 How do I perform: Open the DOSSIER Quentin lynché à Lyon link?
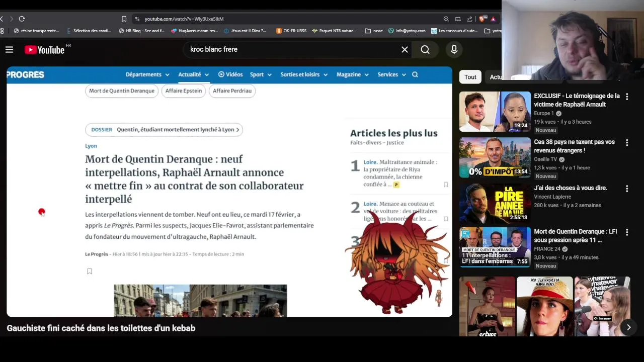[x=164, y=130]
